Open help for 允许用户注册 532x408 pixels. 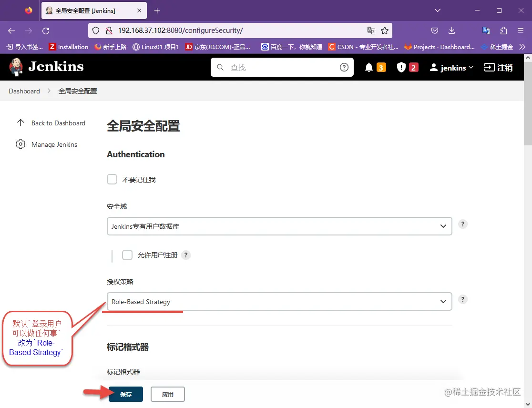(x=185, y=255)
